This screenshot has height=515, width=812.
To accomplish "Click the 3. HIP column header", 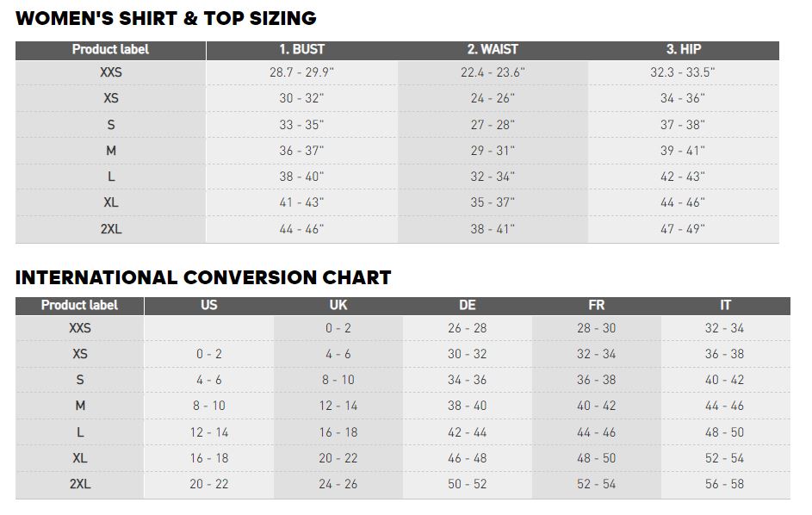I will point(683,50).
